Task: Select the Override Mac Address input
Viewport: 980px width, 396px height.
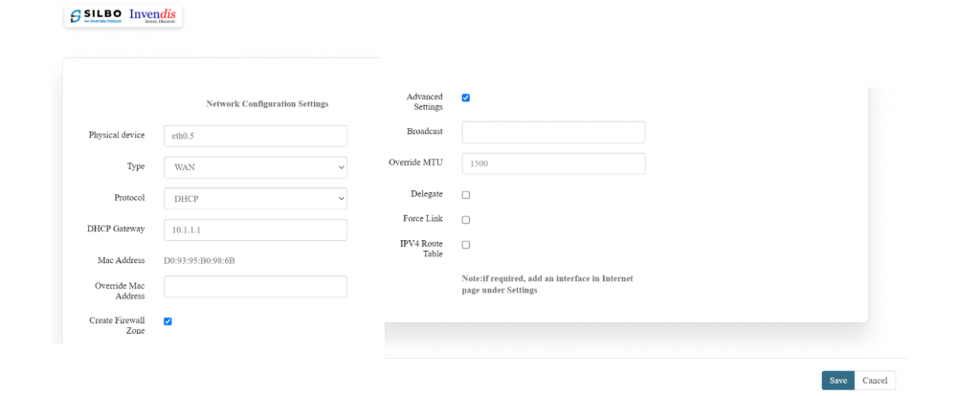Action: click(255, 287)
